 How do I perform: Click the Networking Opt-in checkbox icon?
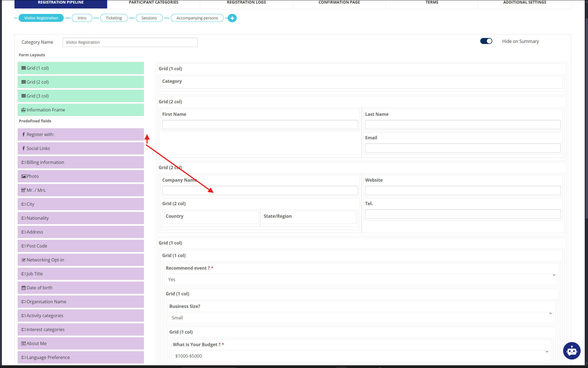[24, 260]
